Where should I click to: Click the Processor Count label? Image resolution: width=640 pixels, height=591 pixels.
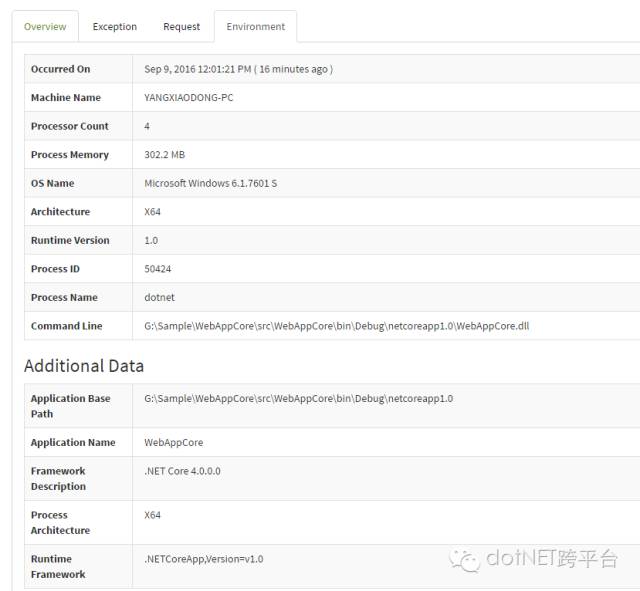pos(70,126)
